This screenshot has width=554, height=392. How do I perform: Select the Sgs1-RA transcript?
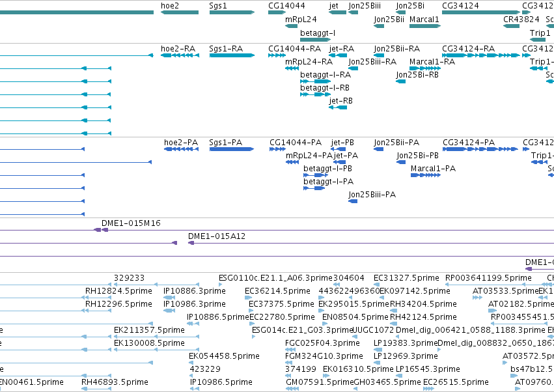(x=232, y=55)
